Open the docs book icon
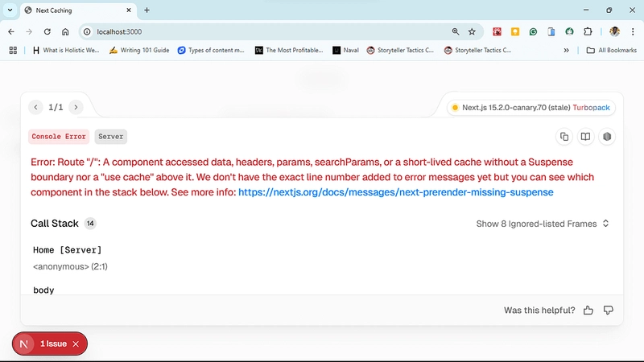This screenshot has width=644, height=362. point(586,137)
